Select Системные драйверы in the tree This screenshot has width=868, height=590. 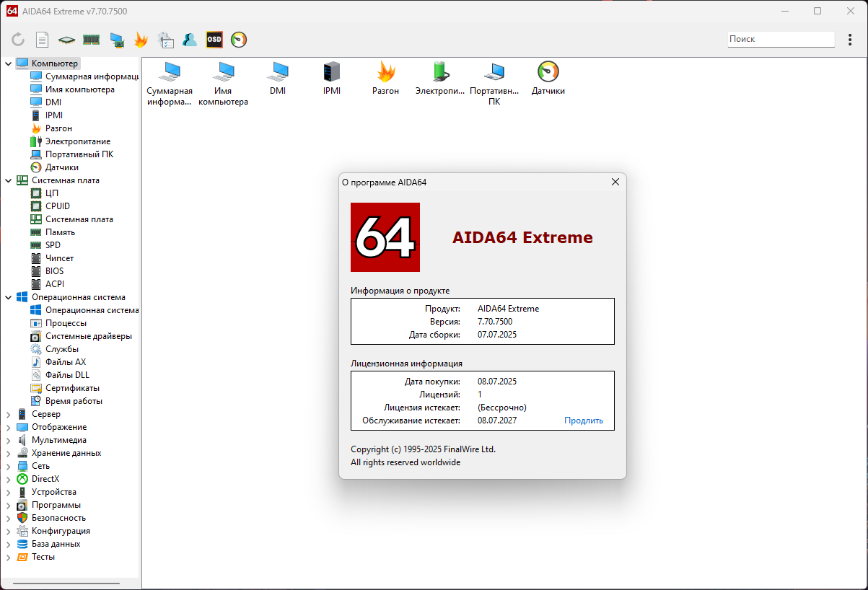point(88,336)
